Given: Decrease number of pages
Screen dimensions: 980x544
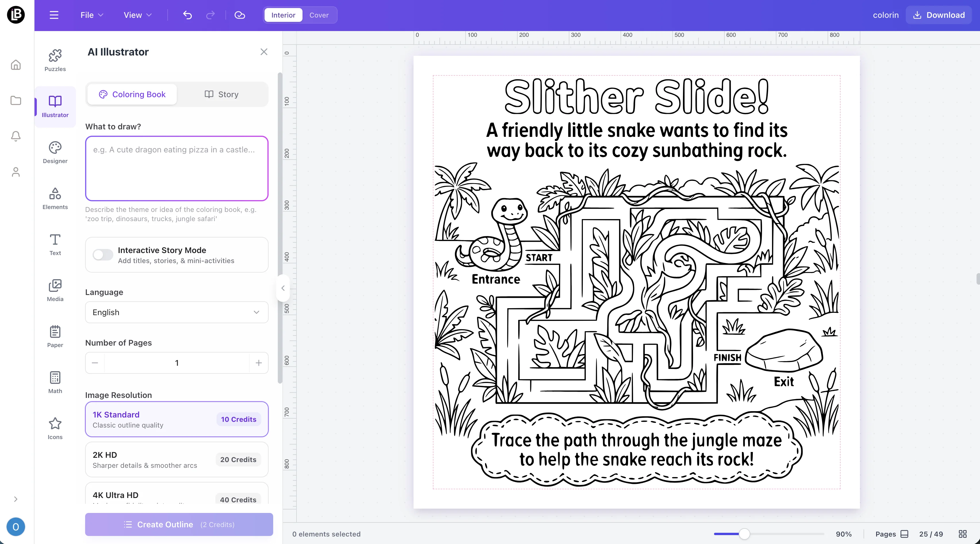Looking at the screenshot, I should tap(95, 363).
